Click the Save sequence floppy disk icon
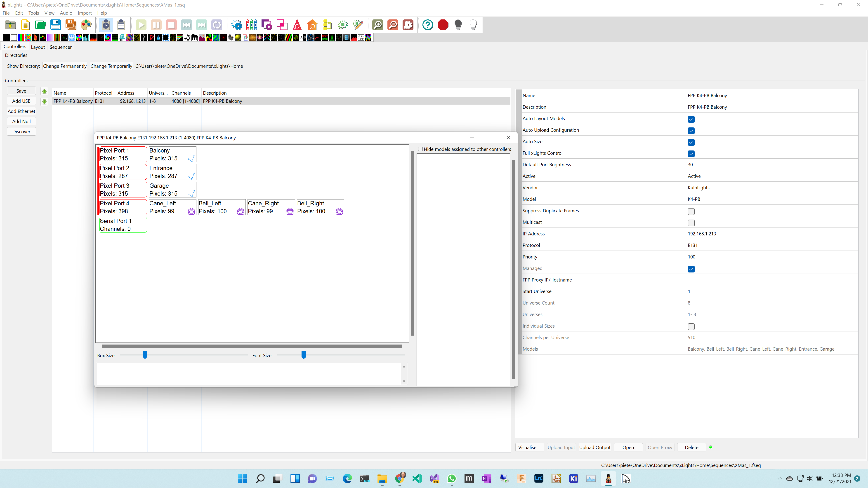 click(x=56, y=25)
